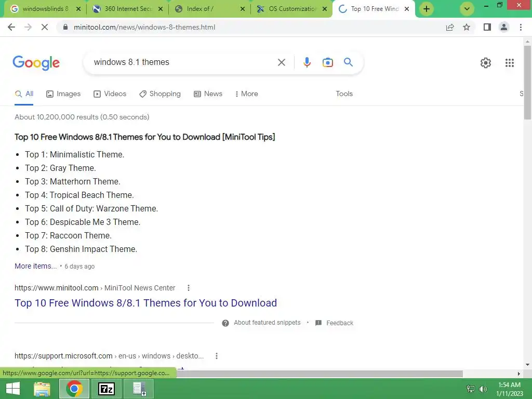The width and height of the screenshot is (532, 399).
Task: Open Shopping search results
Action: point(160,94)
